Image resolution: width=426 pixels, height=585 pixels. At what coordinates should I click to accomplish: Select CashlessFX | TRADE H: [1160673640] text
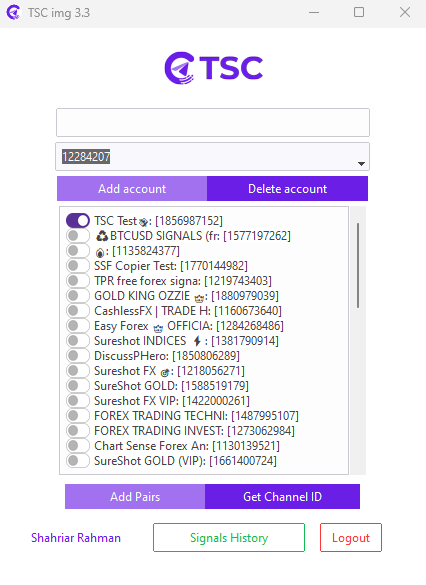pos(188,311)
